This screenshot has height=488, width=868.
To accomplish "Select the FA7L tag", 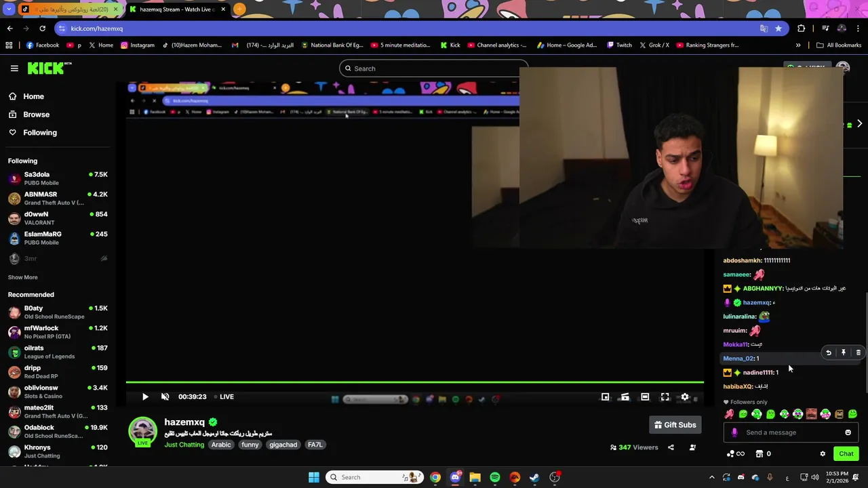I will point(315,445).
